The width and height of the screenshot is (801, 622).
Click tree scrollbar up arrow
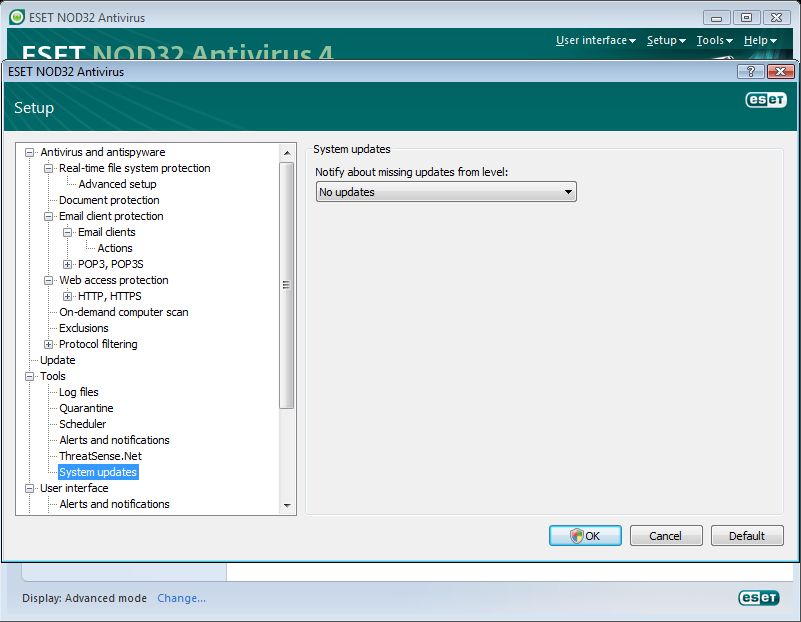pyautogui.click(x=287, y=153)
